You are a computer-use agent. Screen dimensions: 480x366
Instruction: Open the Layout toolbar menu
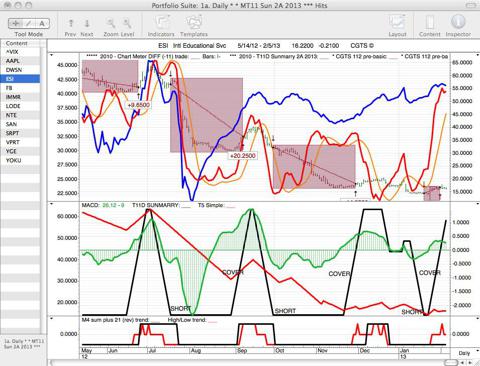(397, 23)
